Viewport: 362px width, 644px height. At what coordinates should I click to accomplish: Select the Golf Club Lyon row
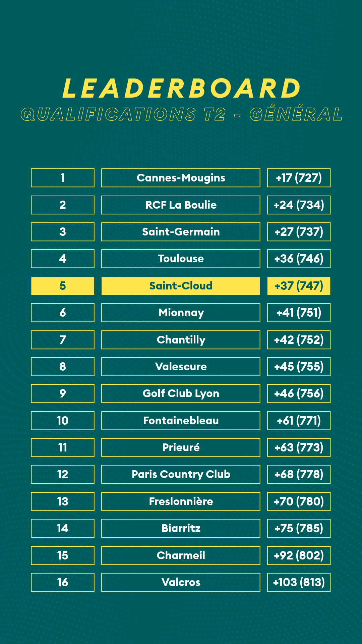tap(181, 393)
